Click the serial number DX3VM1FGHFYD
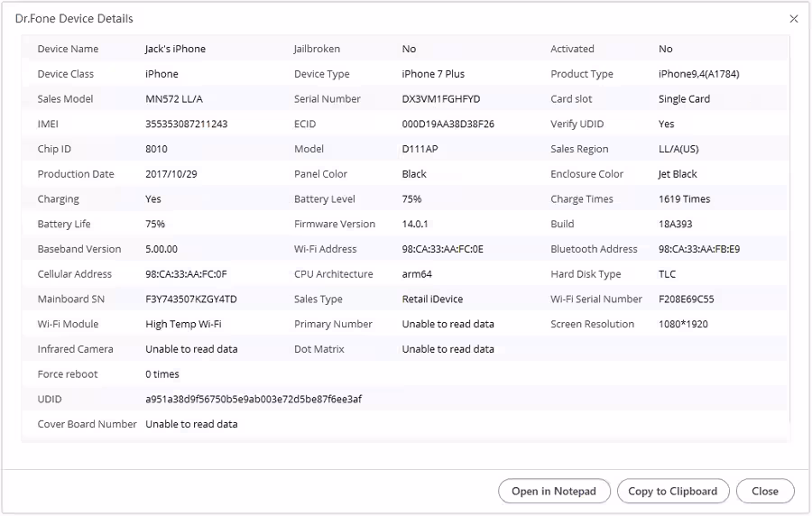The width and height of the screenshot is (812, 516). [x=441, y=99]
